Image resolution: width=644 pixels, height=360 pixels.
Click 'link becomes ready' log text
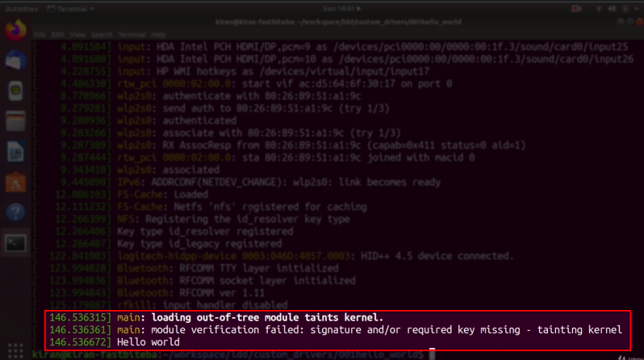tap(389, 182)
